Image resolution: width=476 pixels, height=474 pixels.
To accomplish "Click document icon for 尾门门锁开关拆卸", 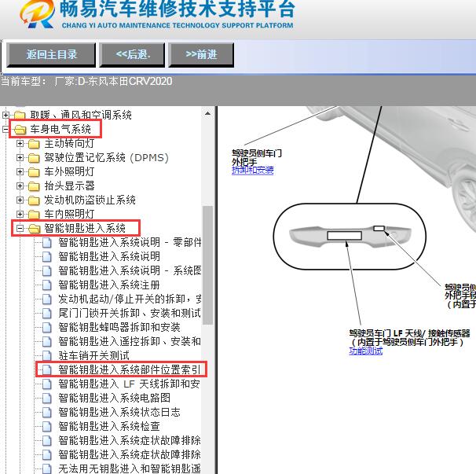I will pos(47,314).
